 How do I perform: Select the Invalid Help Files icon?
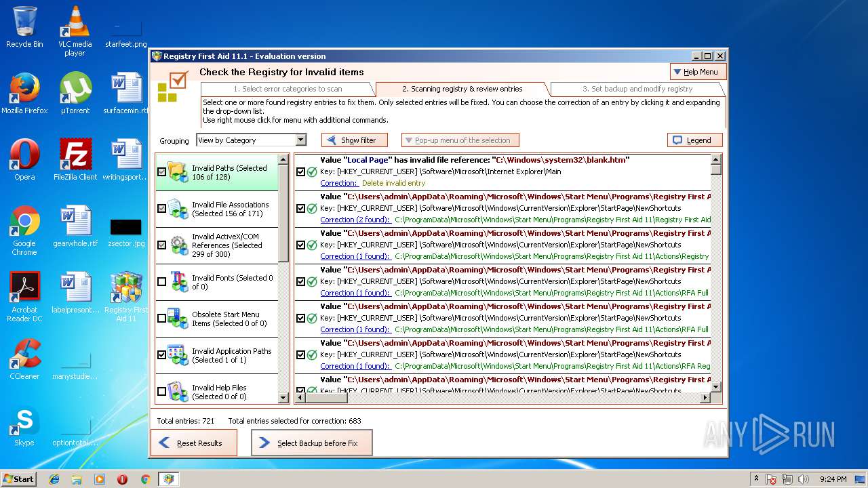(178, 391)
